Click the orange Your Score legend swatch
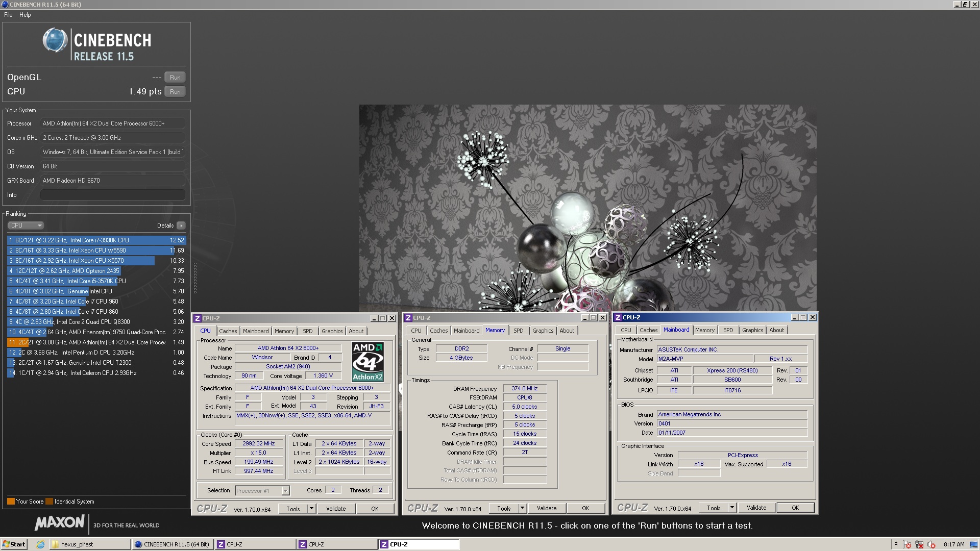The image size is (980, 551). pyautogui.click(x=11, y=502)
